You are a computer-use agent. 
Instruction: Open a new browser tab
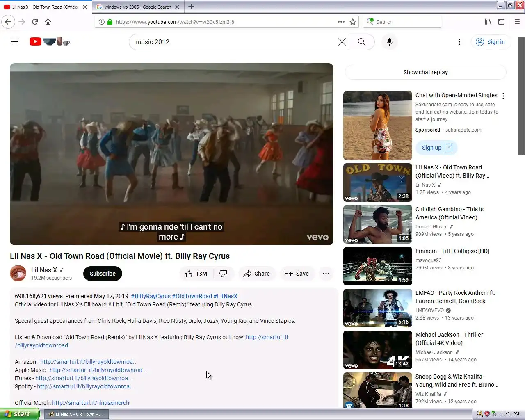point(191,7)
